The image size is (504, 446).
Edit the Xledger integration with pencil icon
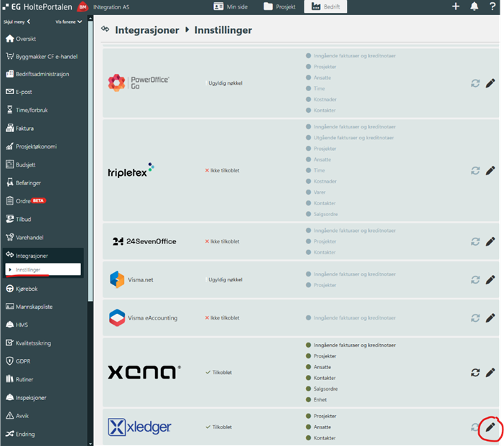point(490,427)
